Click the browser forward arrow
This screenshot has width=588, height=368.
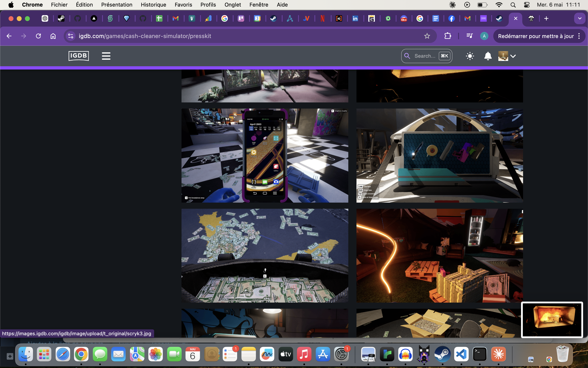[x=23, y=36]
